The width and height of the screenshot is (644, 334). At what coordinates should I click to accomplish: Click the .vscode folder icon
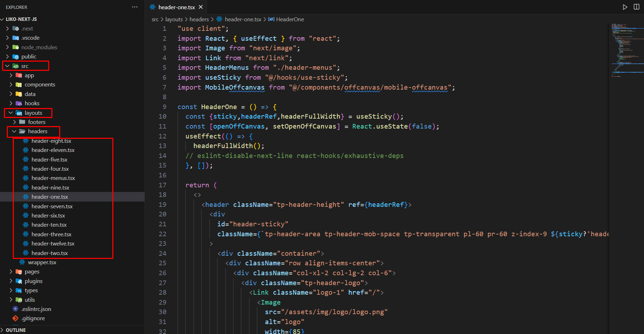[x=16, y=38]
